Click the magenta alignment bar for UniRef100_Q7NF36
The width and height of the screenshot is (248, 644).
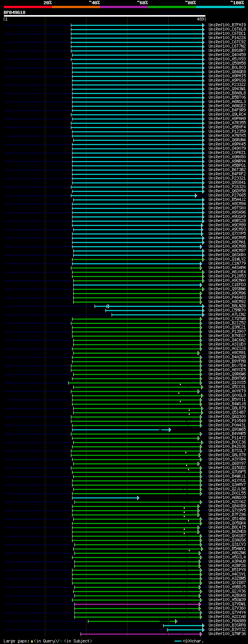(x=141, y=634)
